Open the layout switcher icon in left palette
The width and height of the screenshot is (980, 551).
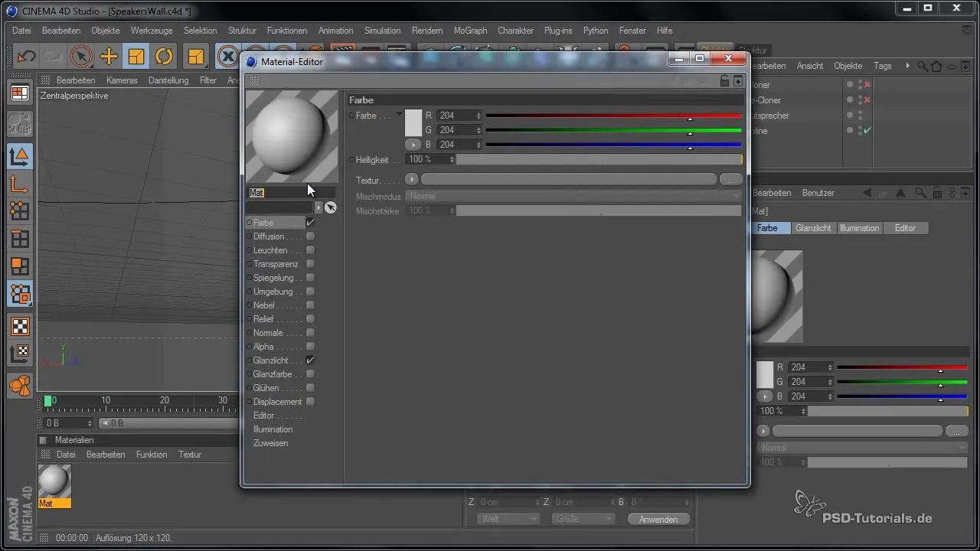pos(20,93)
